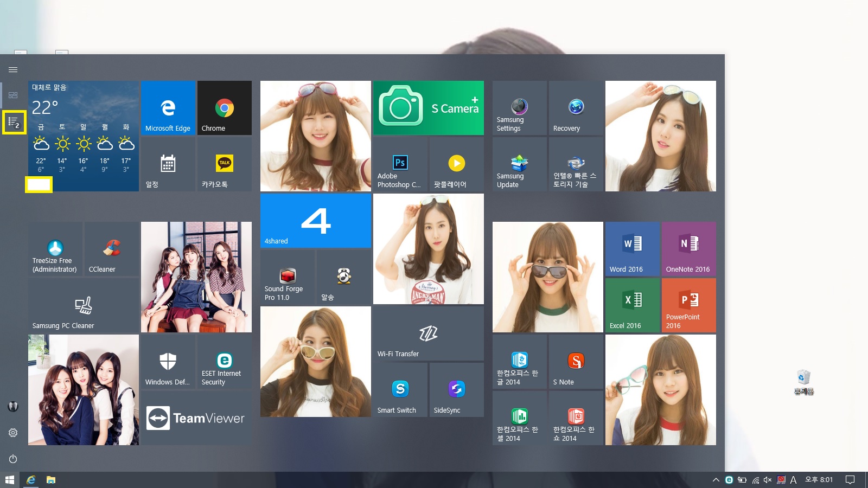The height and width of the screenshot is (488, 868).
Task: Open the Samsung Update tile
Action: click(519, 164)
